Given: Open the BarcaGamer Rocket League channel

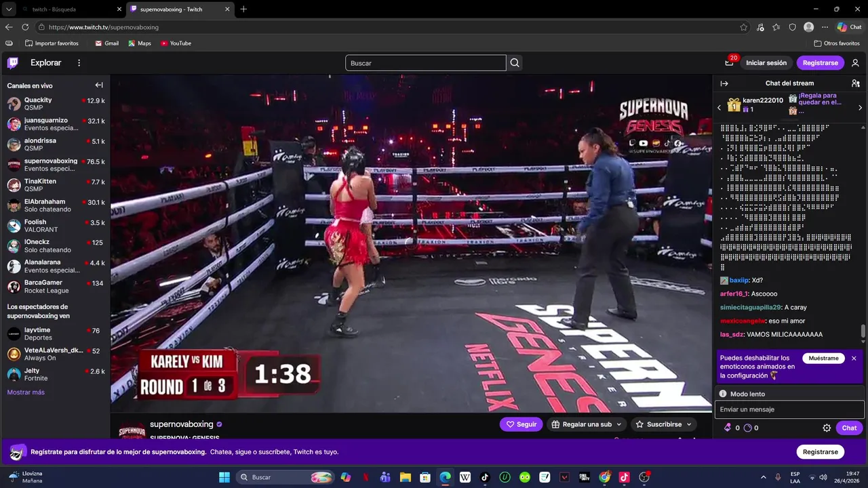Looking at the screenshot, I should (x=56, y=287).
